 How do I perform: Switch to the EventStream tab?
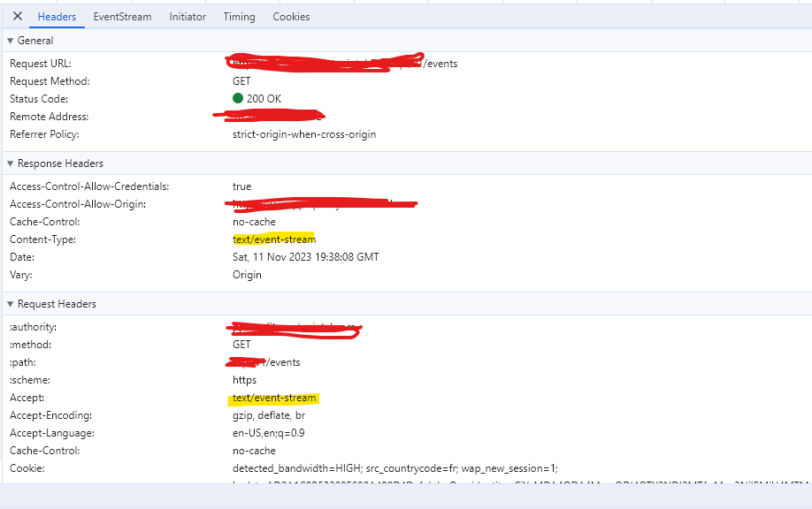[x=122, y=16]
